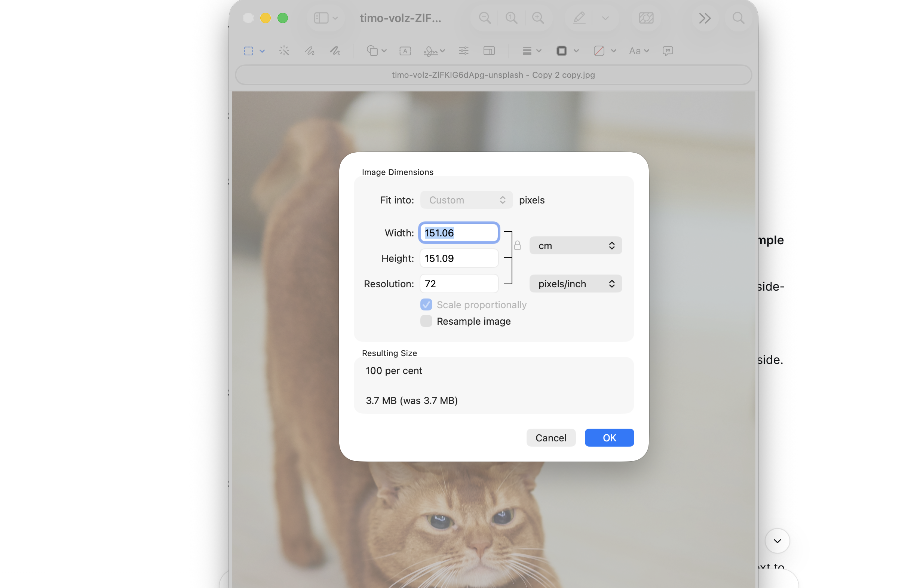Click the Sign signature tool icon

click(x=430, y=51)
